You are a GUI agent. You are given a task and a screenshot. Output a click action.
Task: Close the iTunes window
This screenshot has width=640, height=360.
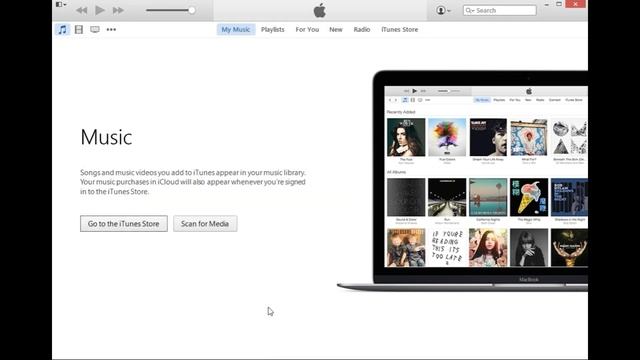[x=576, y=4]
